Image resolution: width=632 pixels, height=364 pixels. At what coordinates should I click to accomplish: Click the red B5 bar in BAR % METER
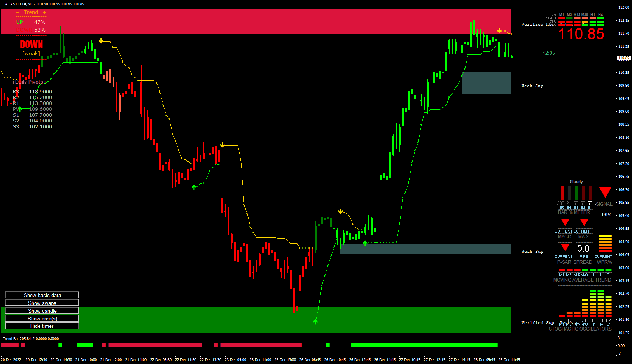(562, 193)
